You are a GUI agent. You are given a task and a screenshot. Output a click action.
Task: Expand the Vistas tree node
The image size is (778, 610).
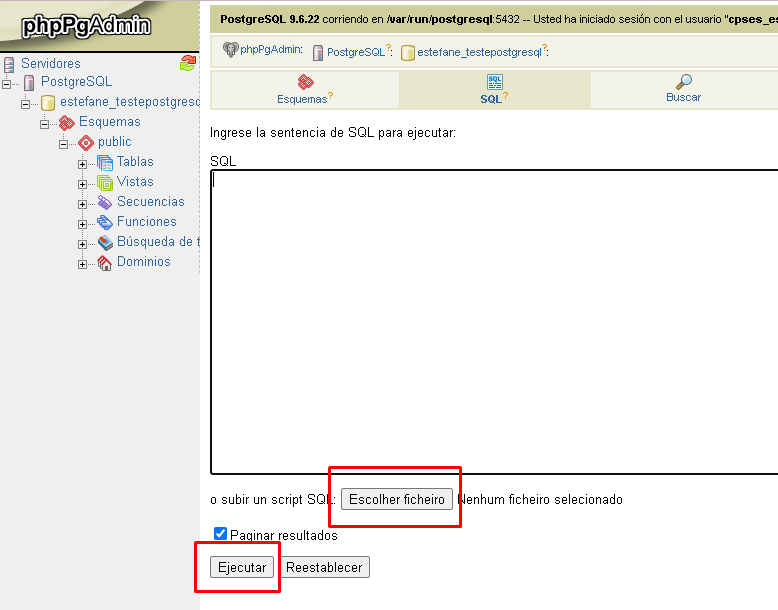pyautogui.click(x=82, y=184)
